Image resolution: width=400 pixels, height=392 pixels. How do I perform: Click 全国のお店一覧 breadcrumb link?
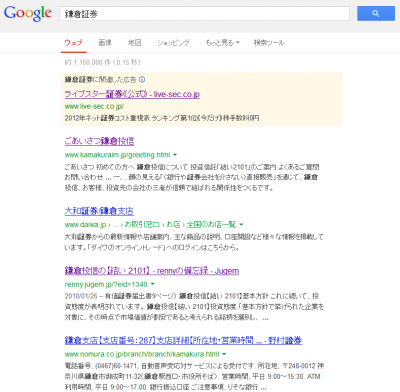[x=211, y=225]
